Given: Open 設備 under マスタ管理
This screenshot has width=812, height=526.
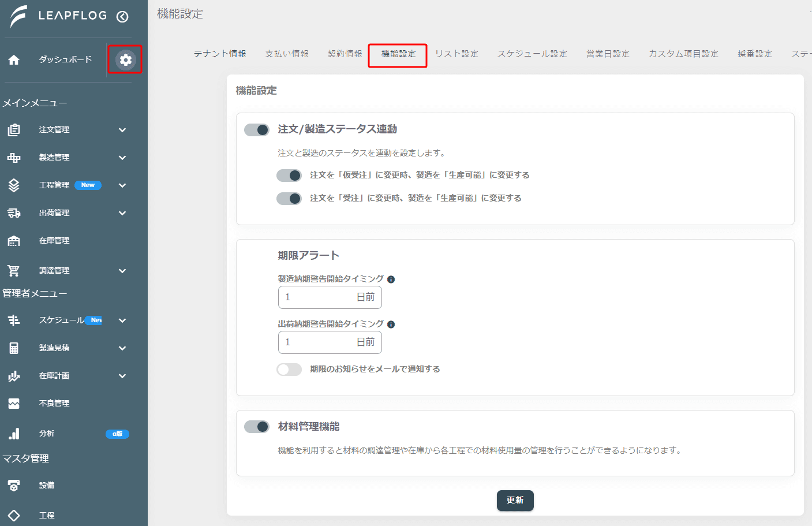Looking at the screenshot, I should pyautogui.click(x=47, y=486).
